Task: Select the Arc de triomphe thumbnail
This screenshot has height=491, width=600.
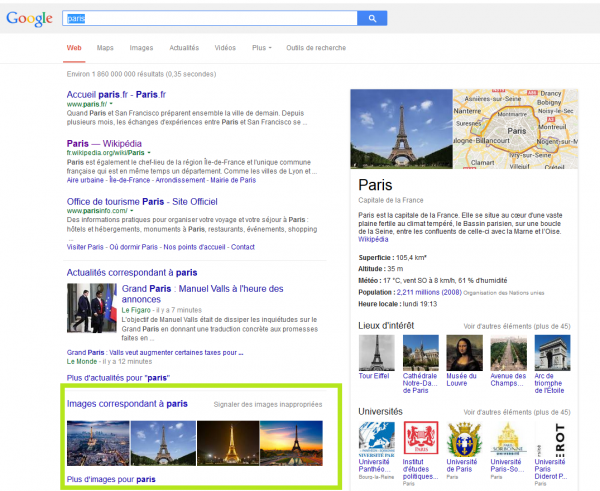Action: tap(552, 353)
